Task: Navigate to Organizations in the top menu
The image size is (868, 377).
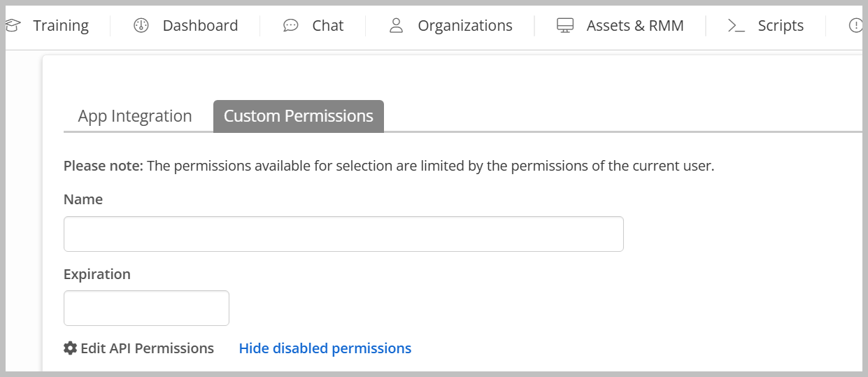Action: tap(465, 26)
